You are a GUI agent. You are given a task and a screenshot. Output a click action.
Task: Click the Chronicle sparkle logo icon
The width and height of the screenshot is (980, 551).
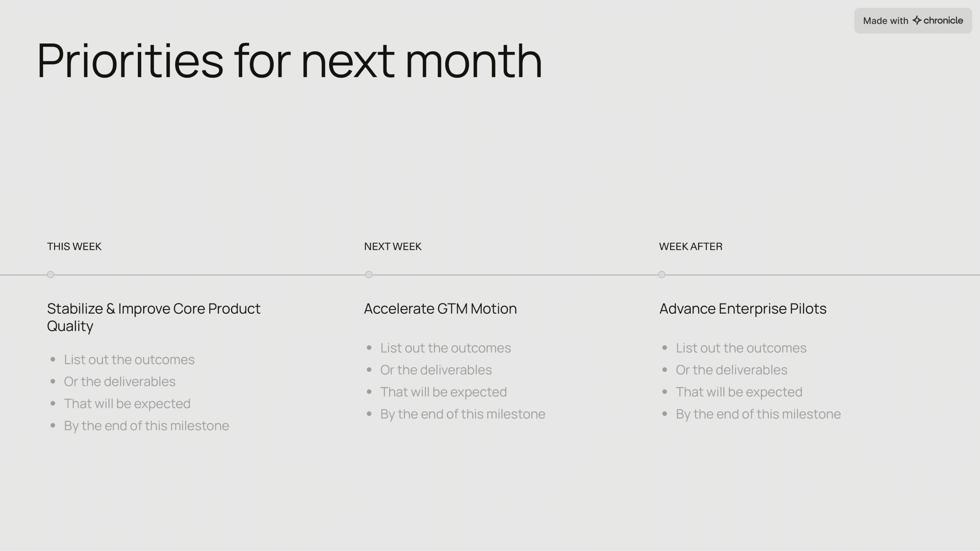tap(917, 20)
